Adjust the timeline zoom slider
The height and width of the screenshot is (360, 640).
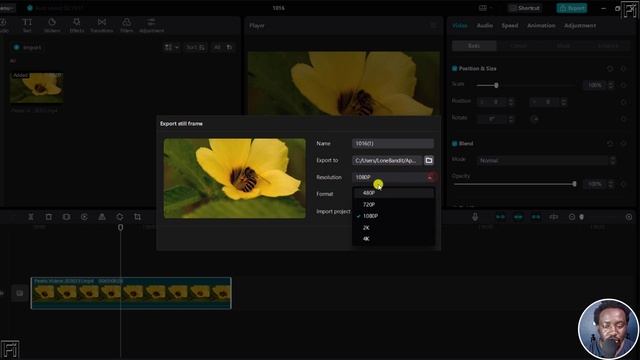582,217
